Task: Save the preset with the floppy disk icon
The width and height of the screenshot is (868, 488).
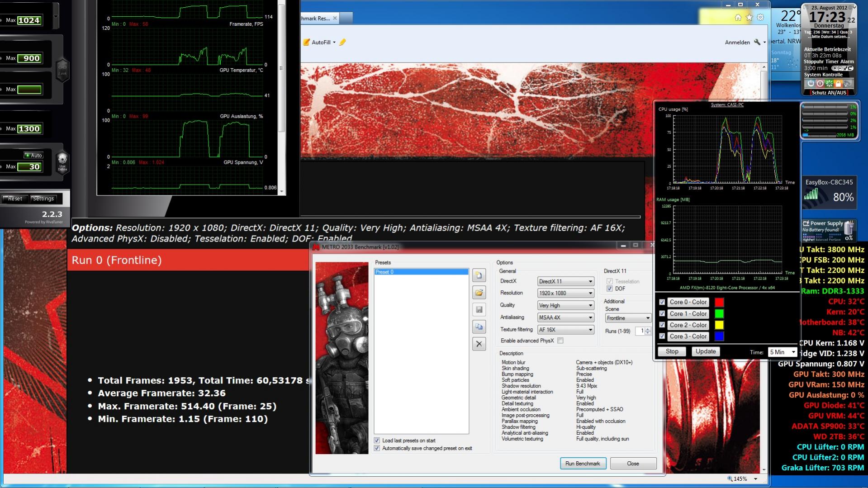Action: [x=479, y=309]
